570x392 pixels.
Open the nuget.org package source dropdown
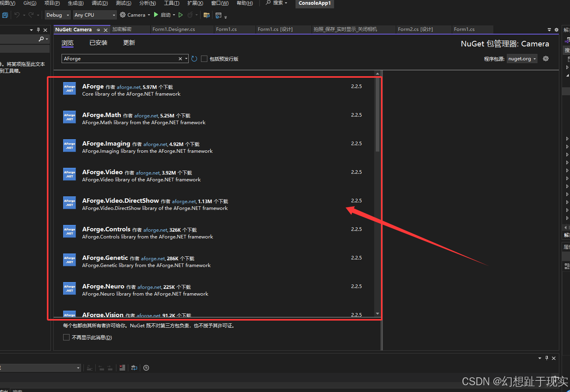click(x=522, y=59)
